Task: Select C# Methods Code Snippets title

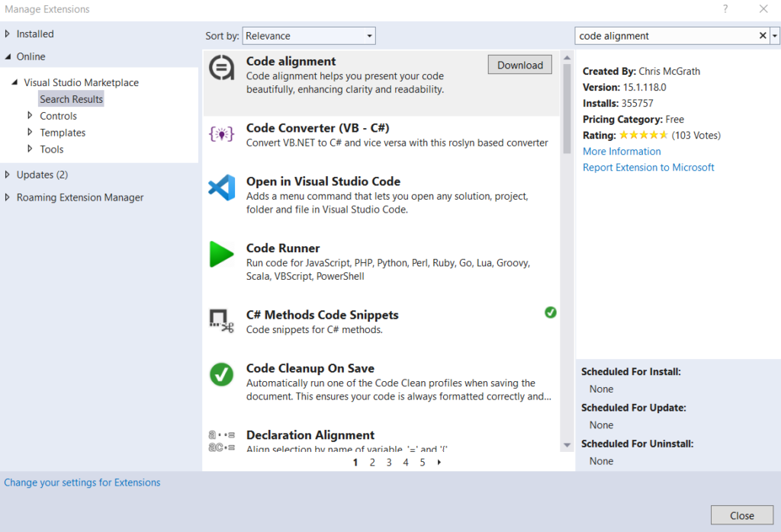Action: tap(323, 315)
